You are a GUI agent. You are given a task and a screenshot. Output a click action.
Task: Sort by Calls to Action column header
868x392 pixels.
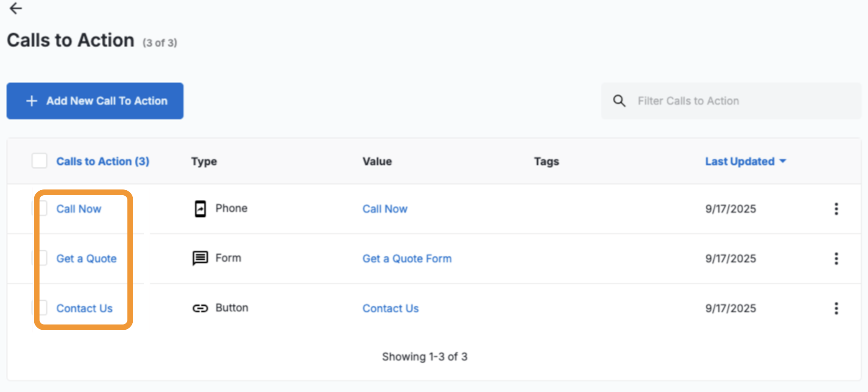[102, 161]
